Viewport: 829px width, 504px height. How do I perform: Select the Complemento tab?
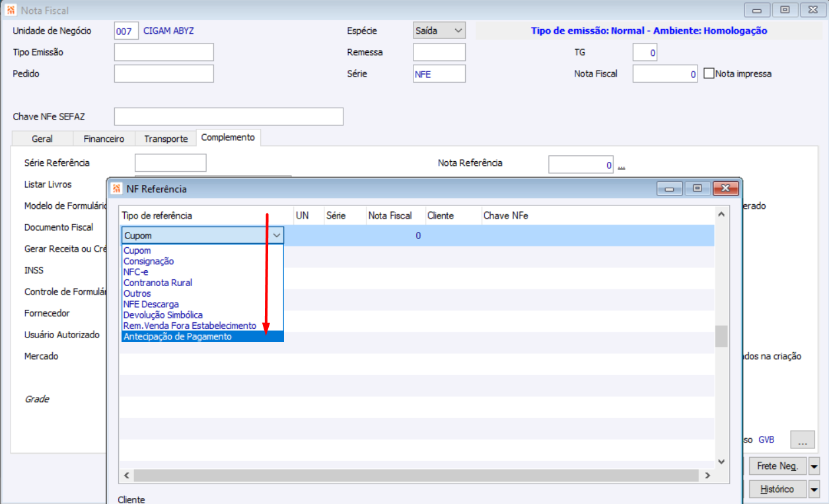[228, 137]
